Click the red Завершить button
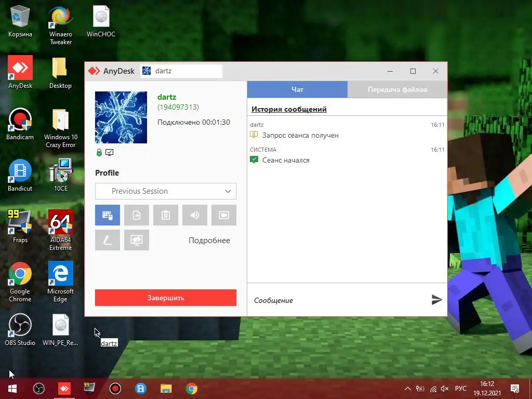Image resolution: width=532 pixels, height=399 pixels. point(166,298)
